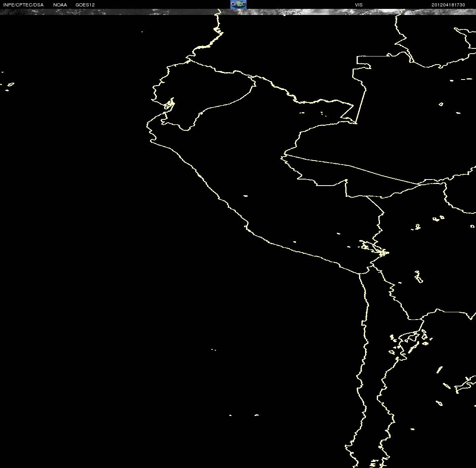
Task: Click the 201204181730 timestamp
Action: tap(448, 5)
